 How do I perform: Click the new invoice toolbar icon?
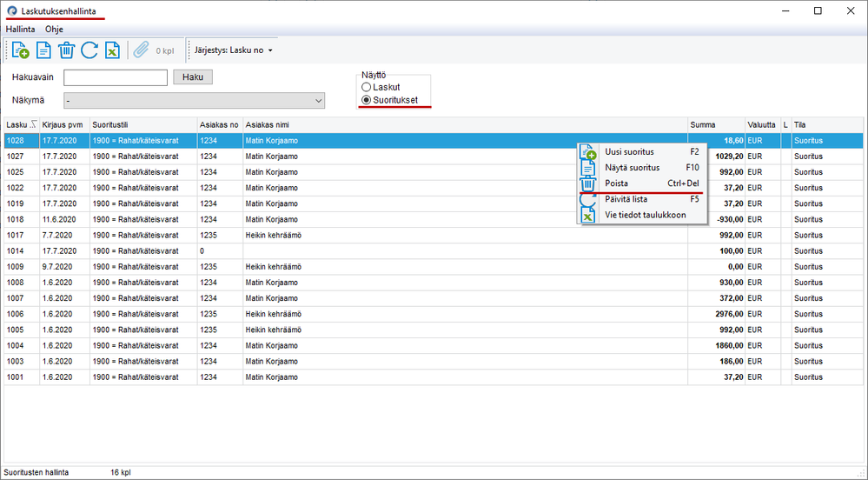click(21, 50)
